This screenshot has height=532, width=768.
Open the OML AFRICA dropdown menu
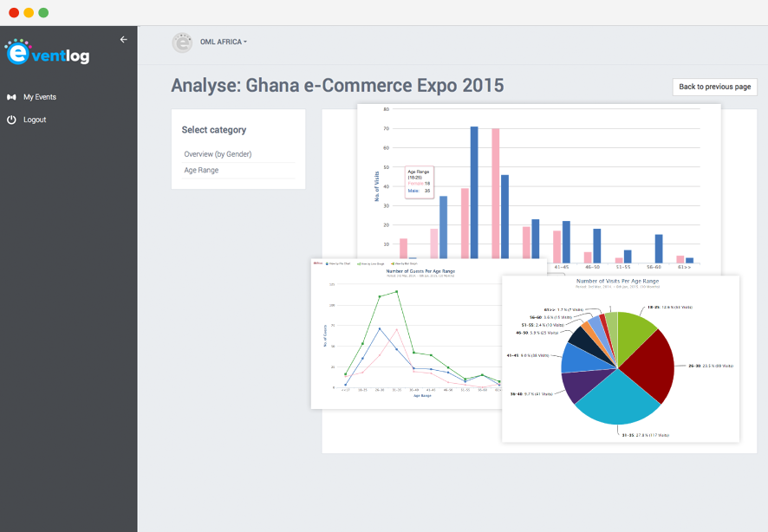[x=224, y=42]
